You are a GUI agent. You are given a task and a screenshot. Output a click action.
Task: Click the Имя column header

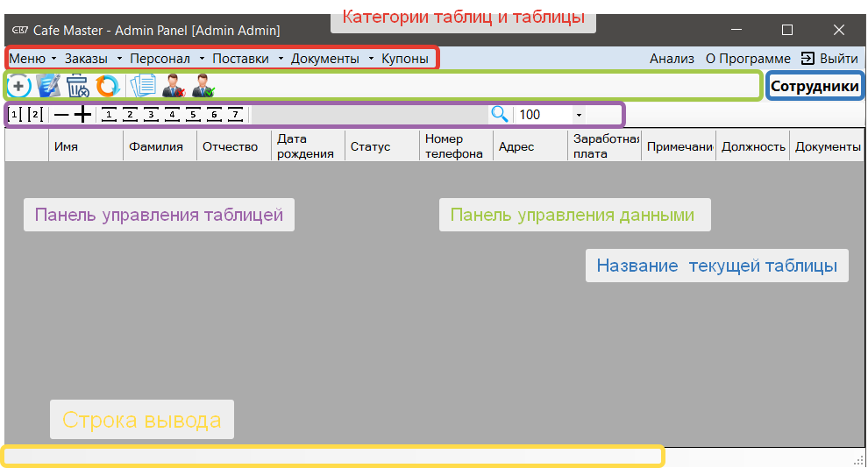tap(86, 146)
